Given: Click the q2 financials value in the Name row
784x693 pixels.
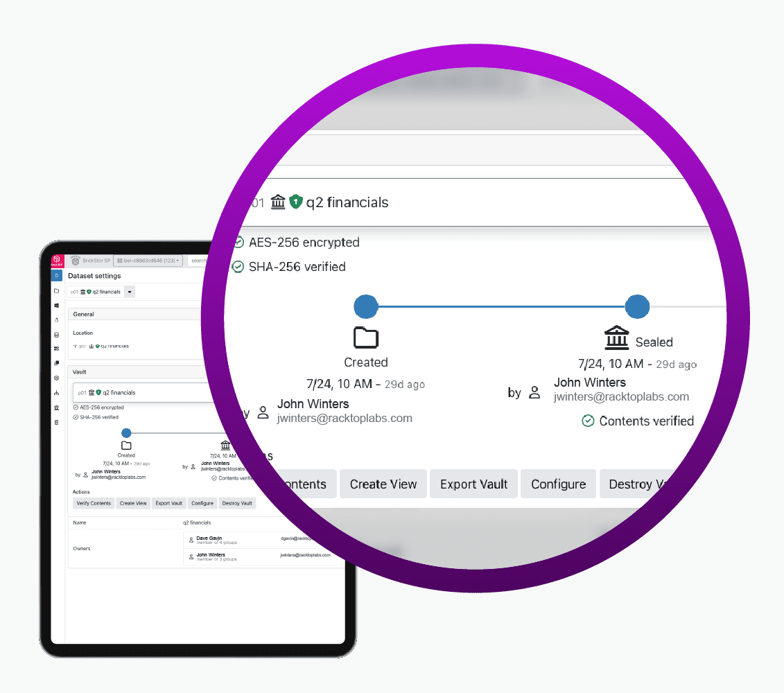Looking at the screenshot, I should (x=197, y=523).
